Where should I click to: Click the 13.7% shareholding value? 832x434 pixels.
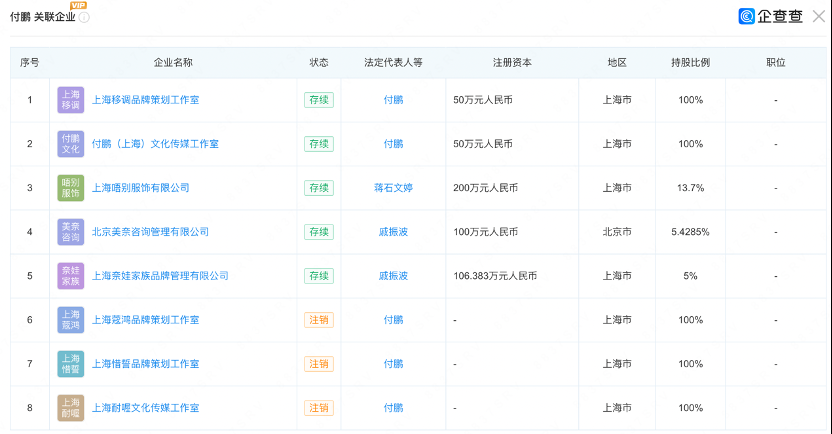point(690,188)
